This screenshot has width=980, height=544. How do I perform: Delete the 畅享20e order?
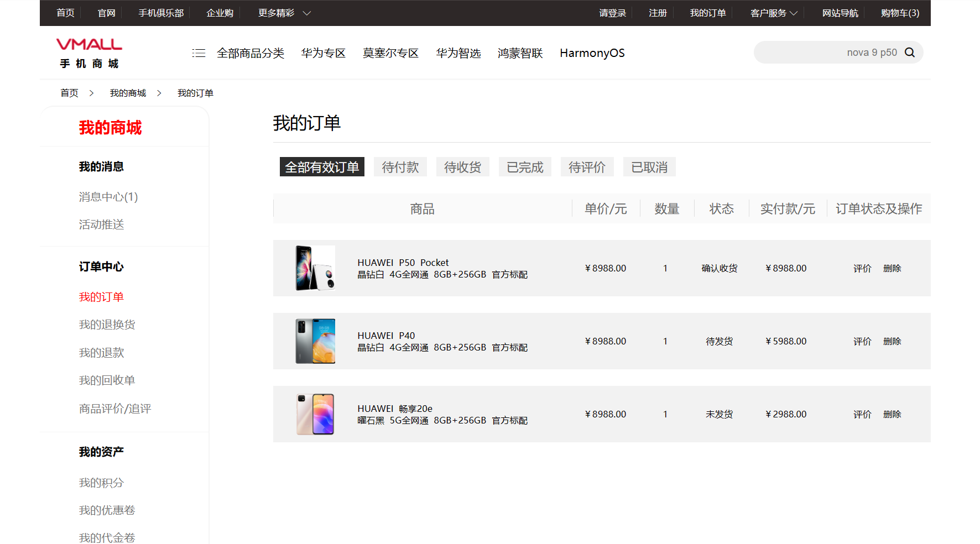[x=892, y=414]
